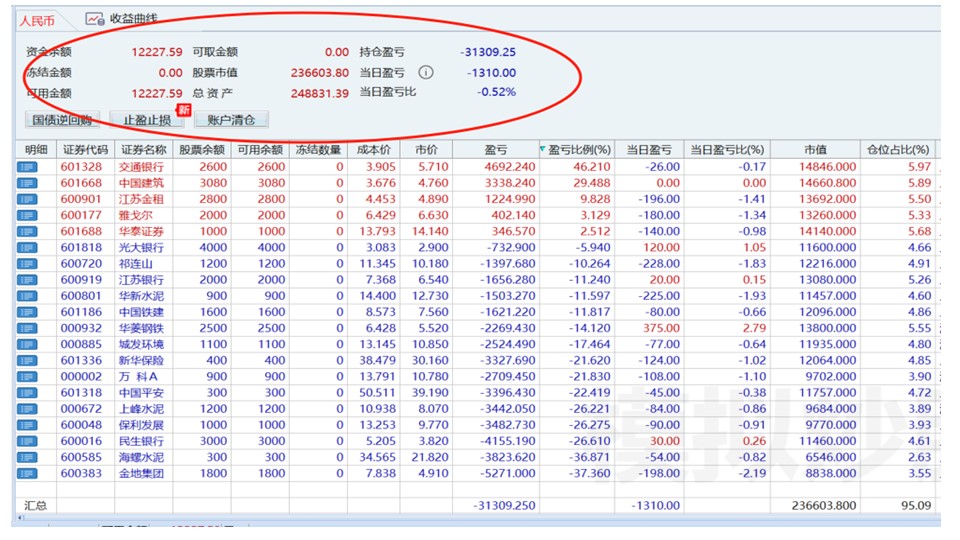
Task: Open detail icon for 雅戈尔 row
Action: pyautogui.click(x=27, y=216)
